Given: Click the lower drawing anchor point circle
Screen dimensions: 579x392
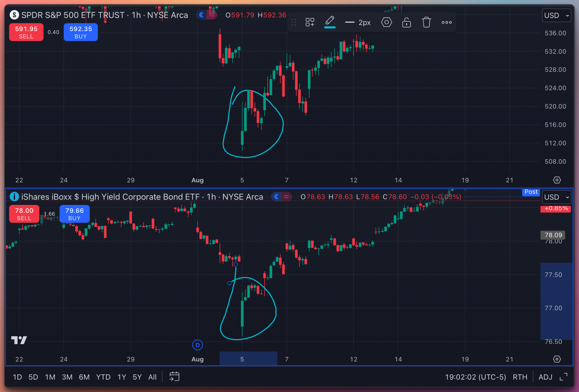Looking at the screenshot, I should [229, 283].
